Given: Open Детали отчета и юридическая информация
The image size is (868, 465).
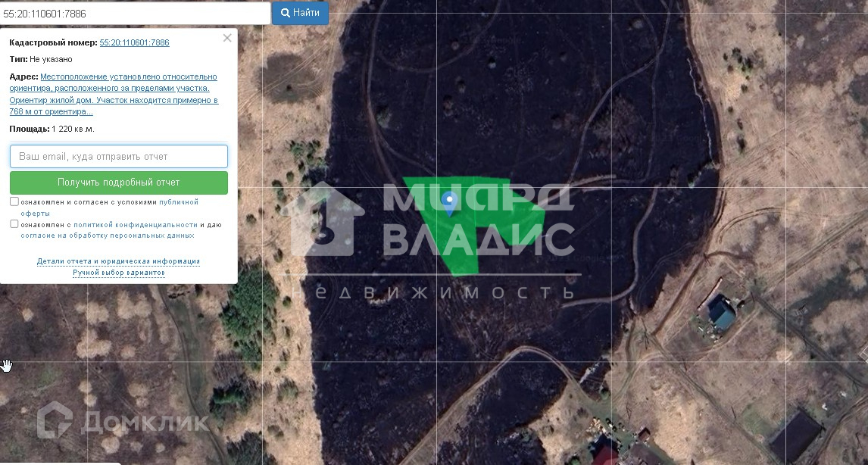Looking at the screenshot, I should (x=118, y=261).
